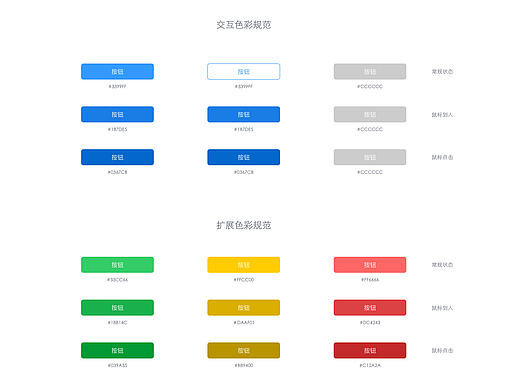Click the mustard-yellow hover-state button
Viewport: 520px width, 390px height.
[x=244, y=308]
